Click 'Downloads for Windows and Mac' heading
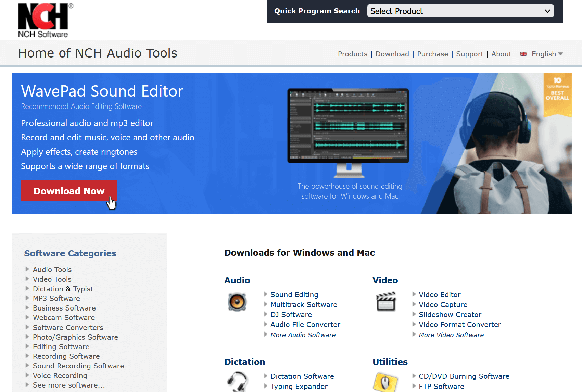The image size is (582, 392). [300, 253]
